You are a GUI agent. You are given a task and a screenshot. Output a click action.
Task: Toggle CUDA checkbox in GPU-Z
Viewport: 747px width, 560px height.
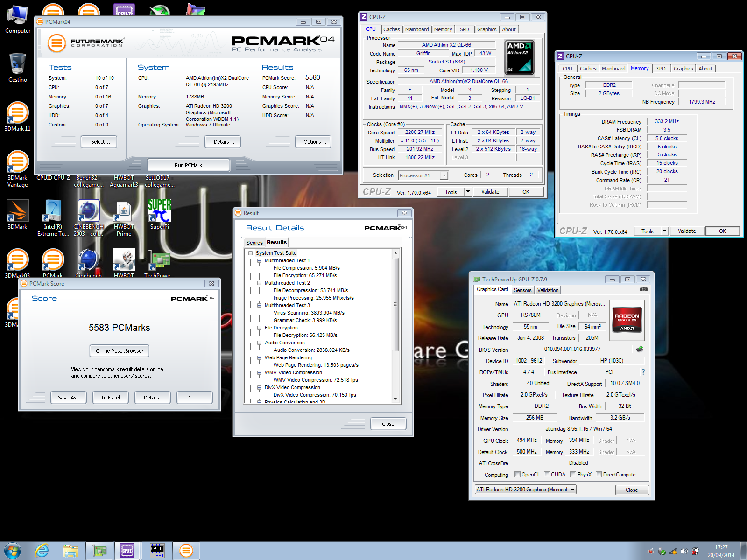click(547, 475)
